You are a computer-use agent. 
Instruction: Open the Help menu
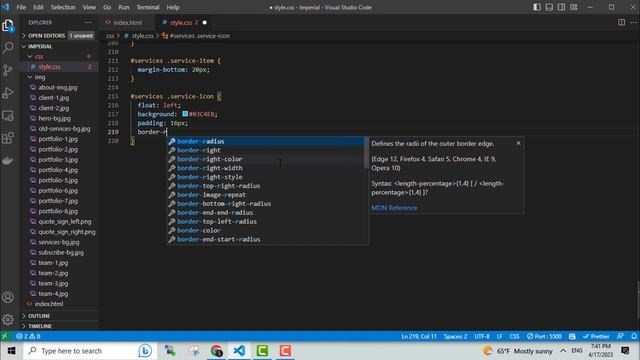[173, 7]
